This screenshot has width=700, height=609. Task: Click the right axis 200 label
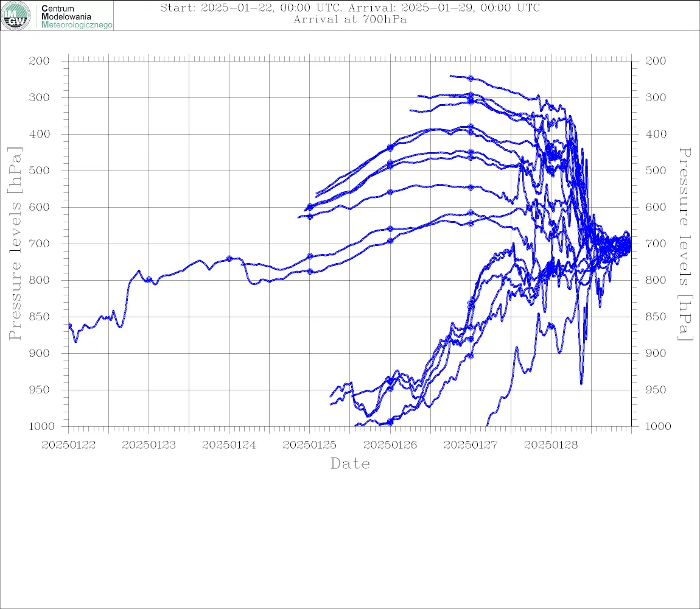click(656, 61)
